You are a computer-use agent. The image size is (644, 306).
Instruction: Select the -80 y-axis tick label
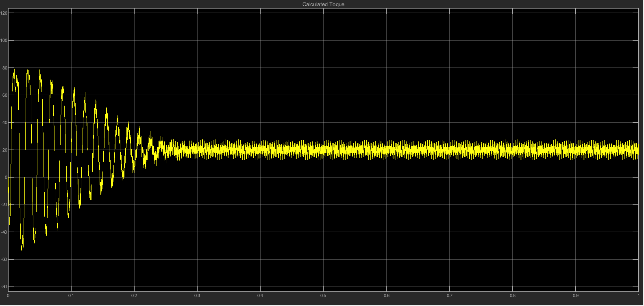pos(4,287)
